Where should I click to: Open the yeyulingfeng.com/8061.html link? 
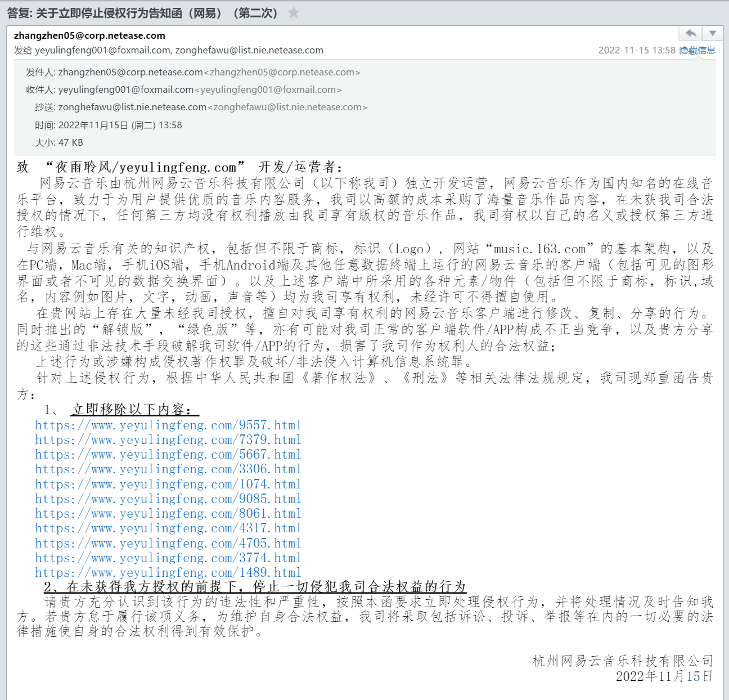coord(168,514)
